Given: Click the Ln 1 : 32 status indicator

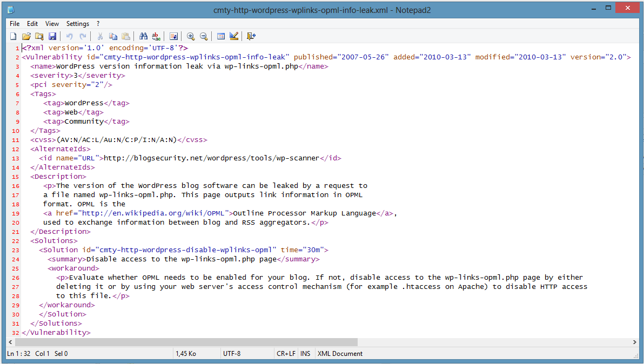Looking at the screenshot, I should click(18, 353).
